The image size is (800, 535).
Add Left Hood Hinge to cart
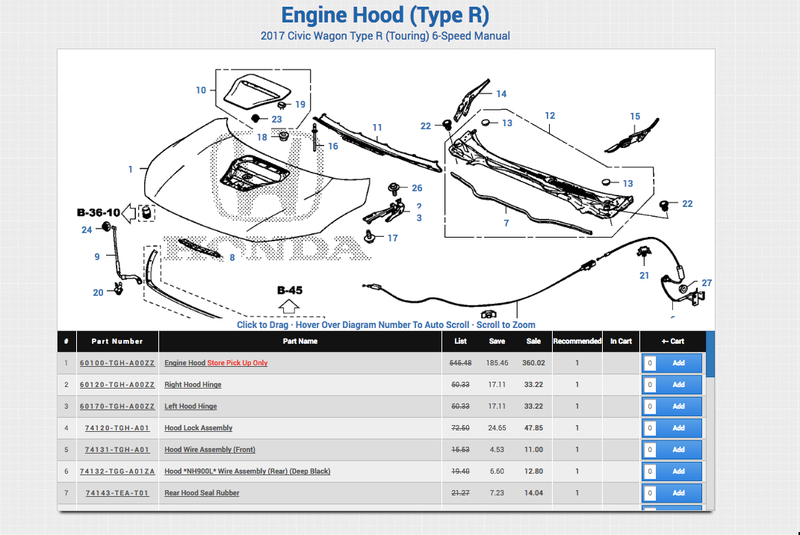(679, 406)
